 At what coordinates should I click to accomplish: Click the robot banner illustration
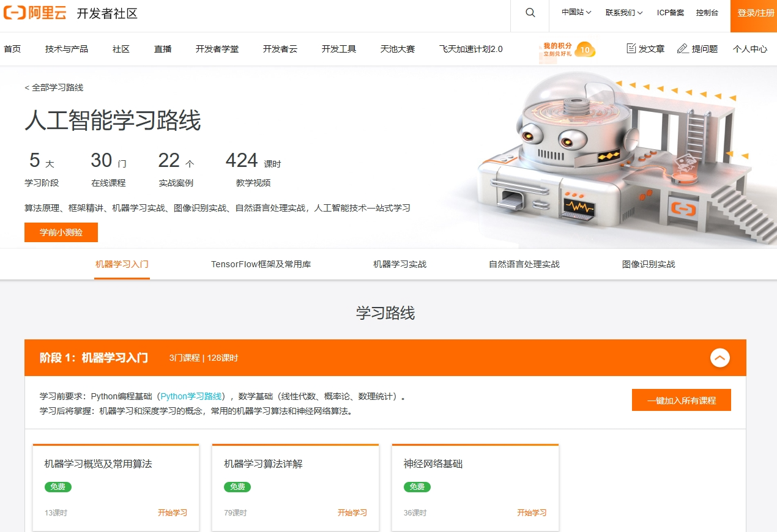coord(612,159)
